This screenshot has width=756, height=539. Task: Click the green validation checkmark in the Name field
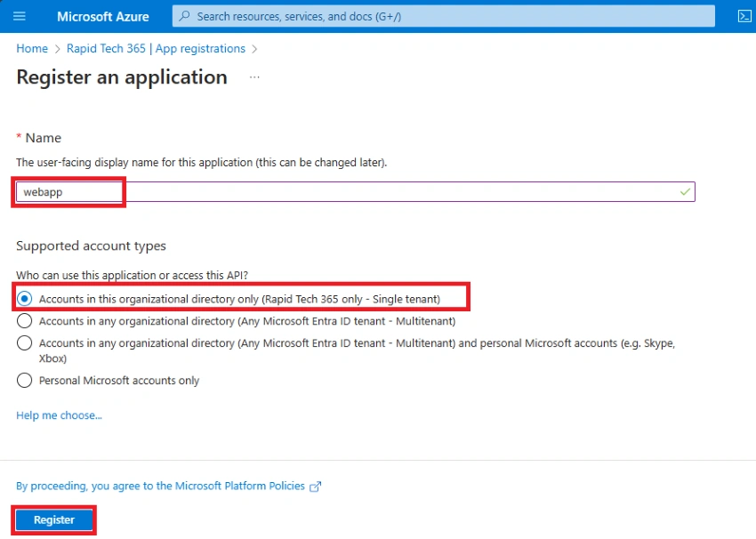685,192
